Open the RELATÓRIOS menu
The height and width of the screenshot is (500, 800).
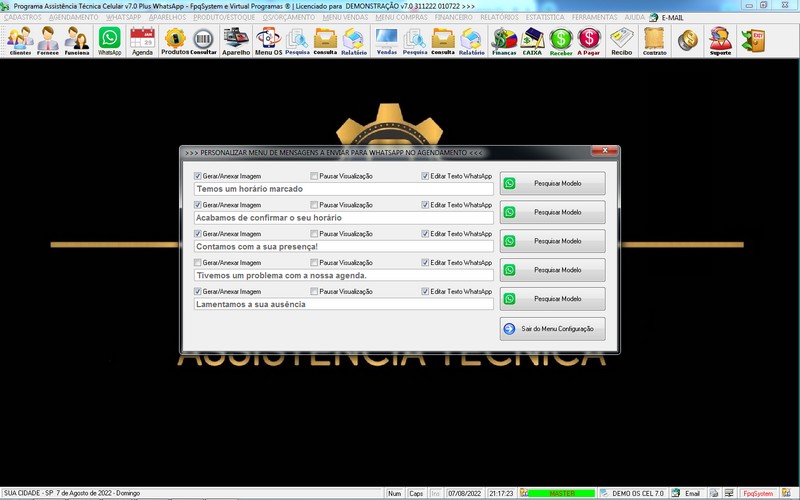(x=499, y=17)
